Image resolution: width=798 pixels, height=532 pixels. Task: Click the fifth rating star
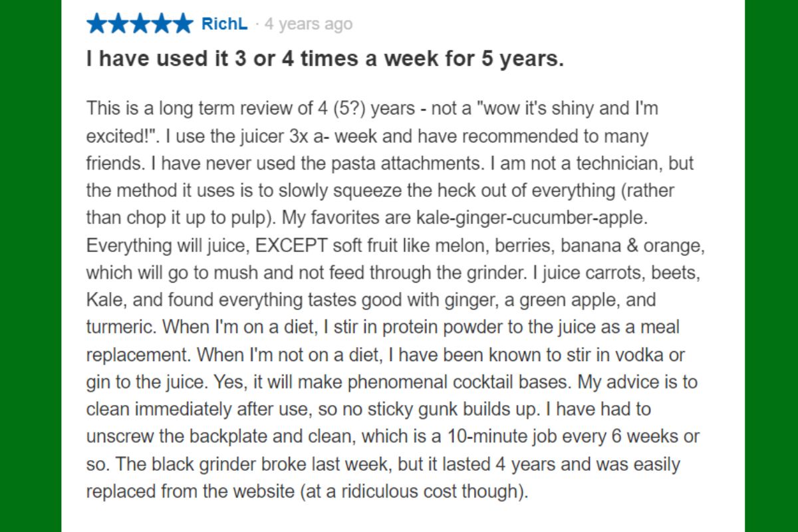[x=182, y=25]
